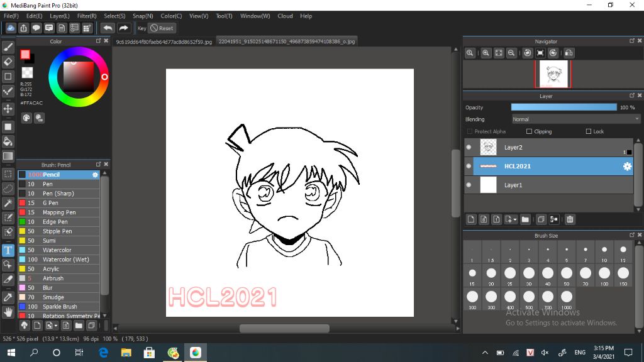The height and width of the screenshot is (362, 644).
Task: Click the Redo arrow in toolbar
Action: coord(123,28)
